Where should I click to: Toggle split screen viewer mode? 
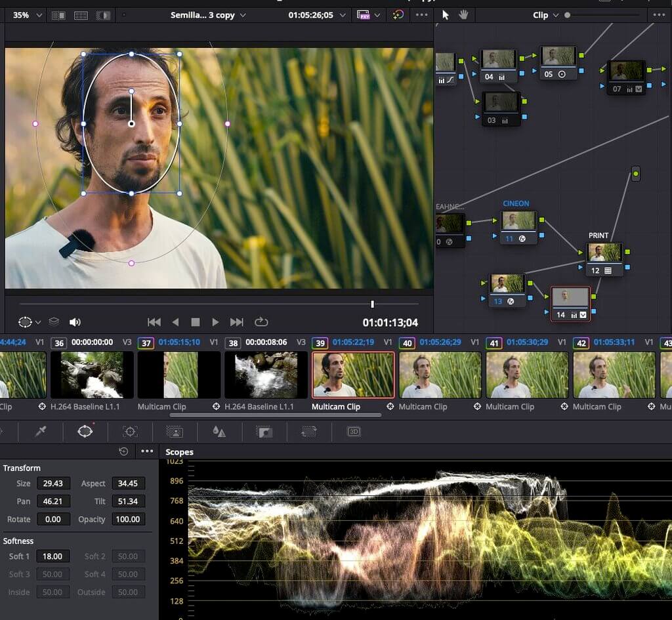point(81,14)
